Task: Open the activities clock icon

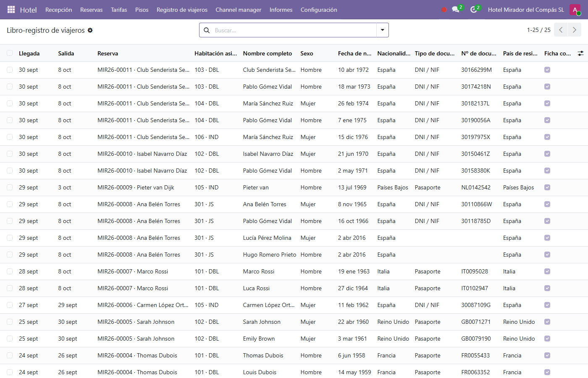Action: (x=474, y=10)
